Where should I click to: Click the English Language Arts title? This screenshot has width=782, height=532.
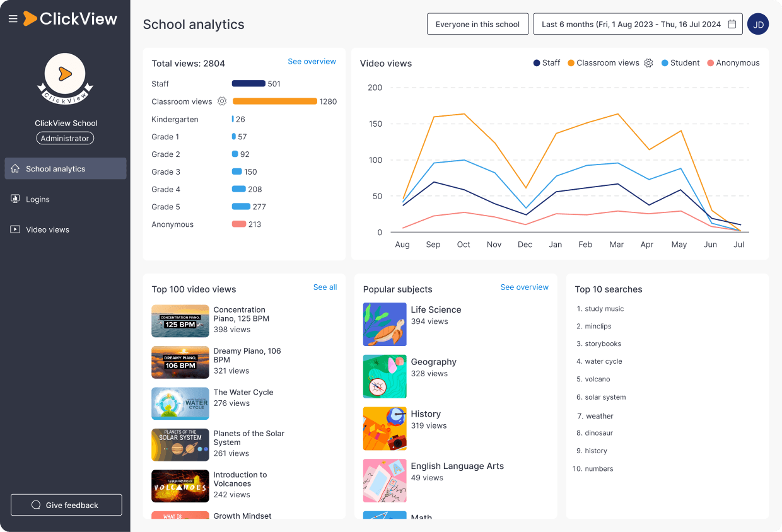click(457, 466)
